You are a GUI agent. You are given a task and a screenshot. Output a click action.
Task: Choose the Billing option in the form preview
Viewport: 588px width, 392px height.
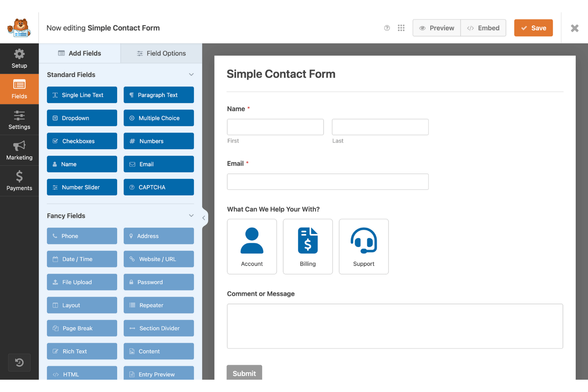tap(308, 246)
